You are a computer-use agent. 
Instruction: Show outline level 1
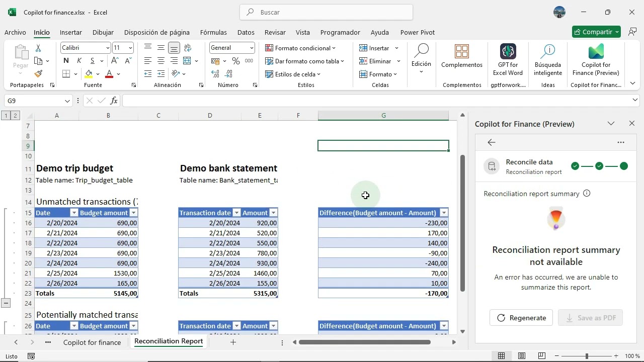click(6, 116)
